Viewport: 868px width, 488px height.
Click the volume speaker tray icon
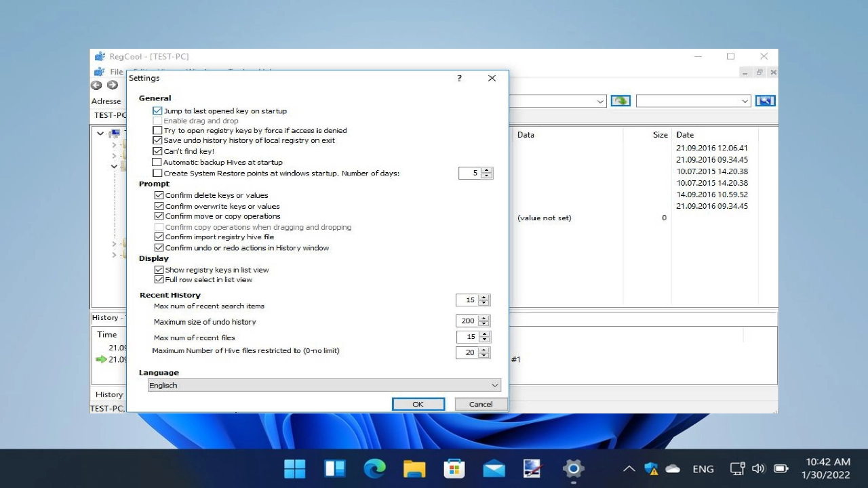(759, 468)
